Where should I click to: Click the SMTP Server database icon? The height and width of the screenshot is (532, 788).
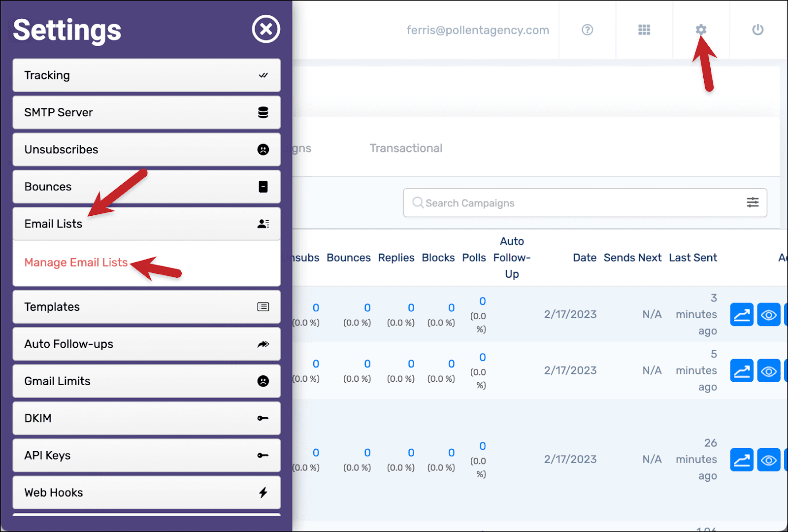[263, 112]
